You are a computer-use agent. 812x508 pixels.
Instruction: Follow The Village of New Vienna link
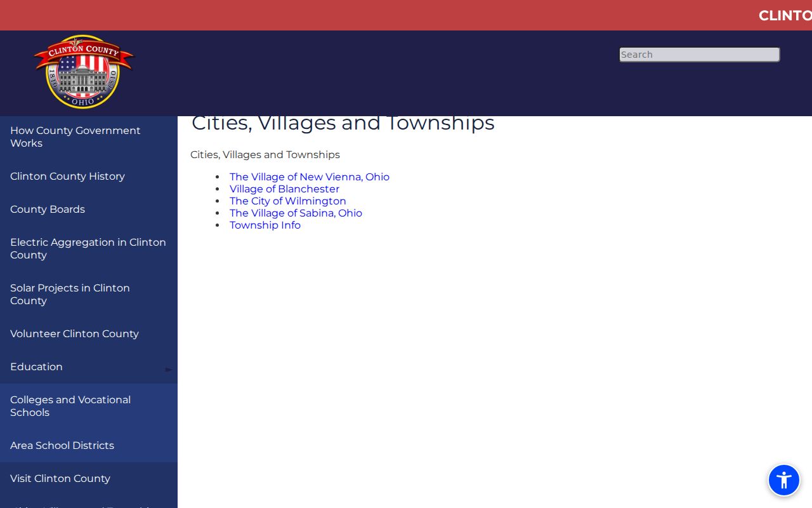(x=310, y=177)
